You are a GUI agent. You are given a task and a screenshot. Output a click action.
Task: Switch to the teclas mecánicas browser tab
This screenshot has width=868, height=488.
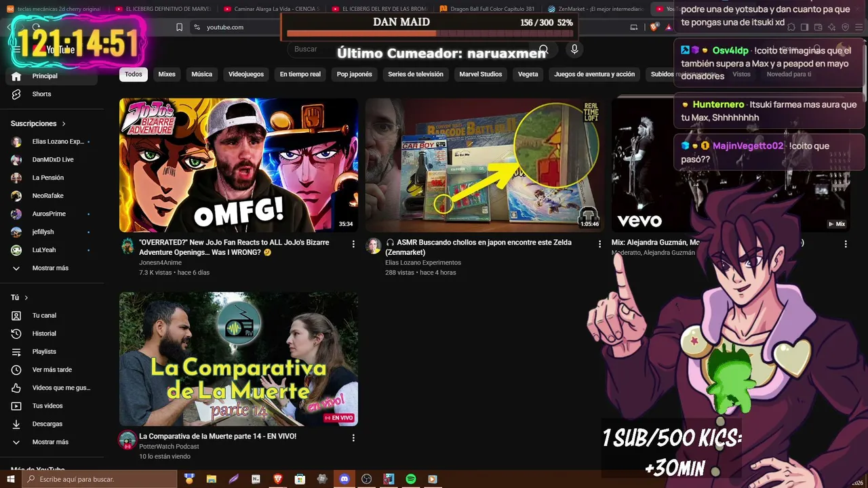click(x=56, y=9)
